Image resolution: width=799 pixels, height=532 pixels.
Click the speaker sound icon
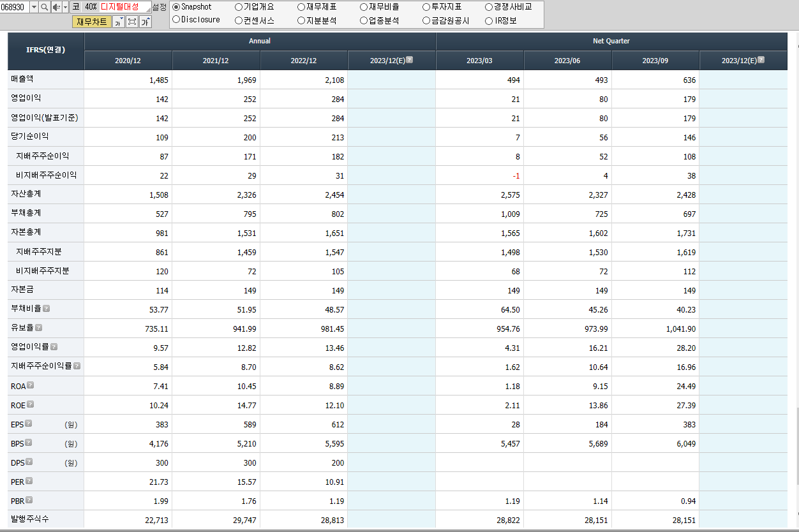[56, 7]
